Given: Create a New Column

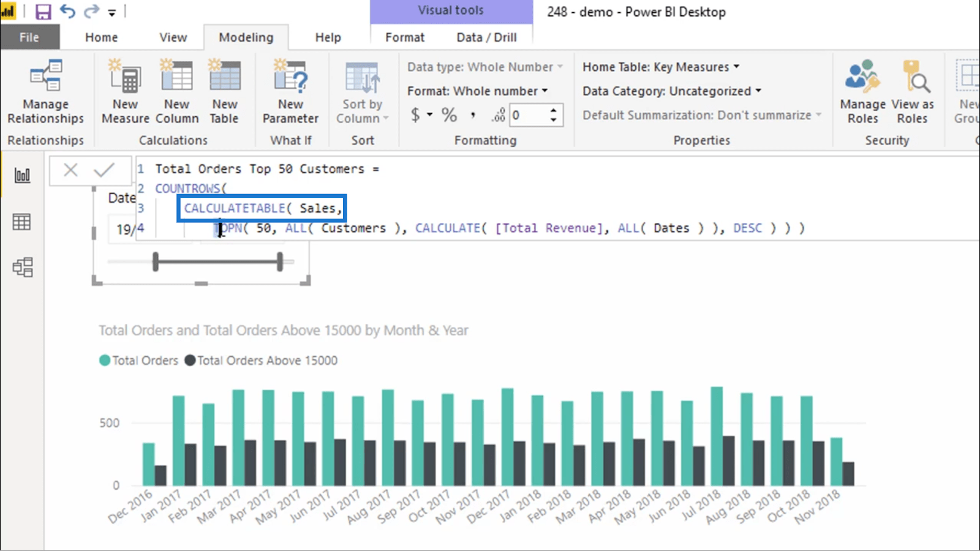Looking at the screenshot, I should pos(177,92).
